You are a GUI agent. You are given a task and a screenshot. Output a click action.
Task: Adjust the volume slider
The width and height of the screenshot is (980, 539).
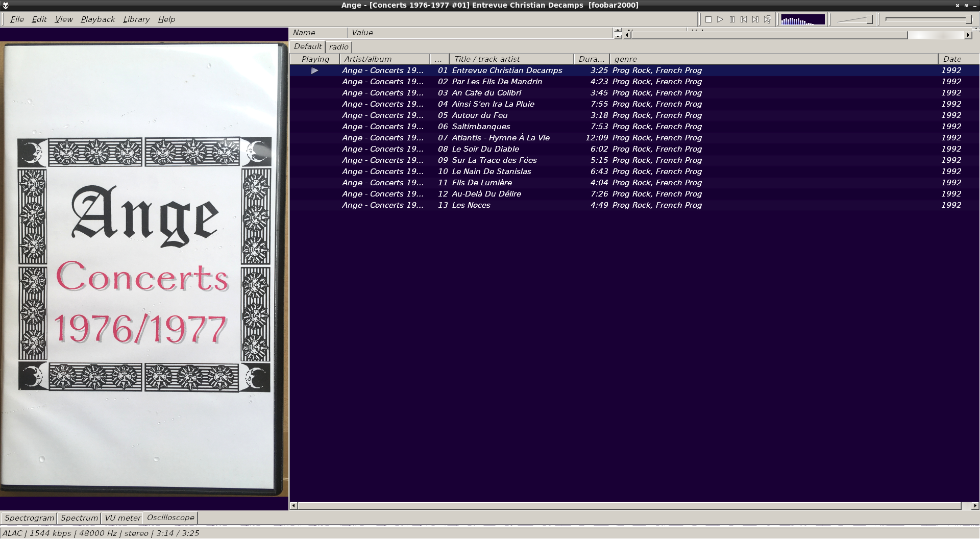coord(855,19)
